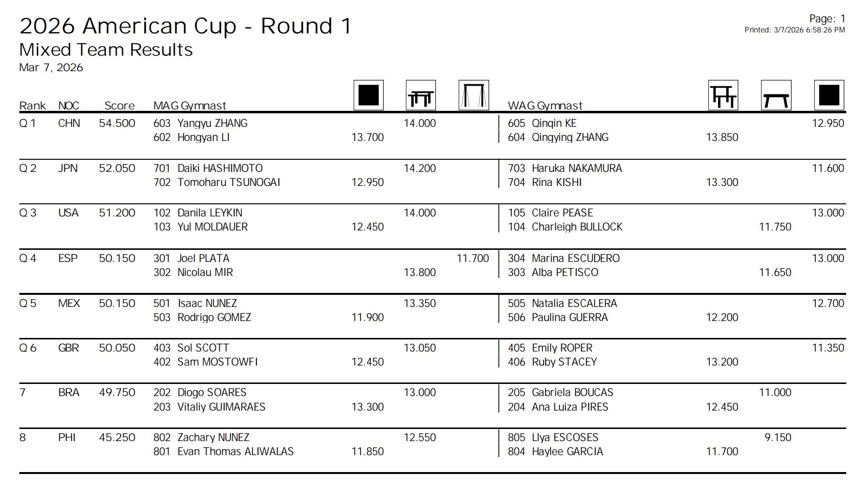Viewport: 868px width, 489px height.
Task: Click the high bar apparatus icon
Action: (x=473, y=95)
